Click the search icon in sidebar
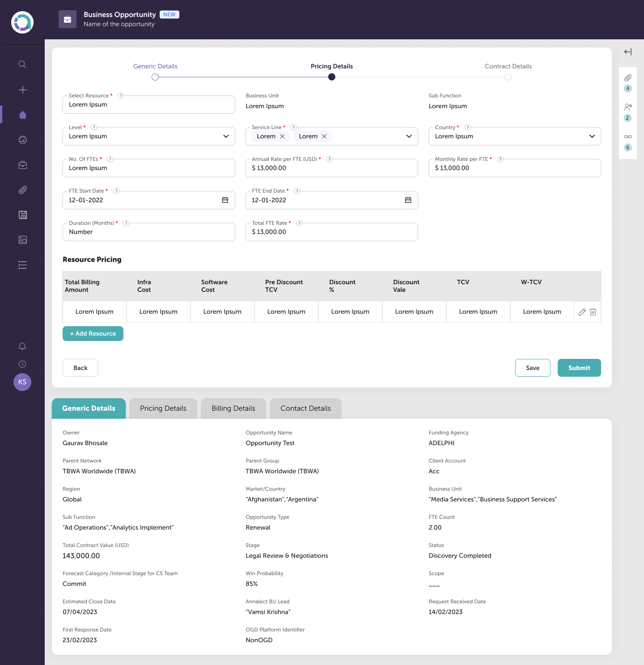This screenshot has height=665, width=644. click(22, 64)
